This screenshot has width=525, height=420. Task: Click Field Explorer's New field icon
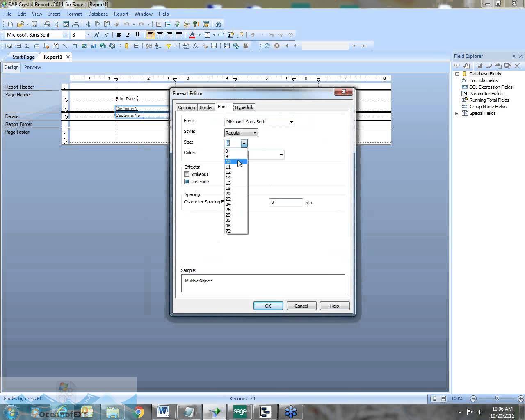(479, 66)
